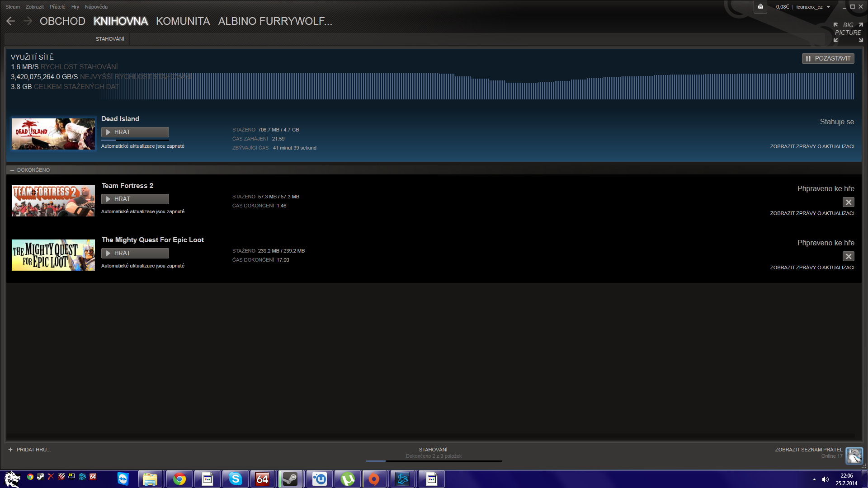Open the Steam menu
The height and width of the screenshot is (488, 868).
[13, 7]
